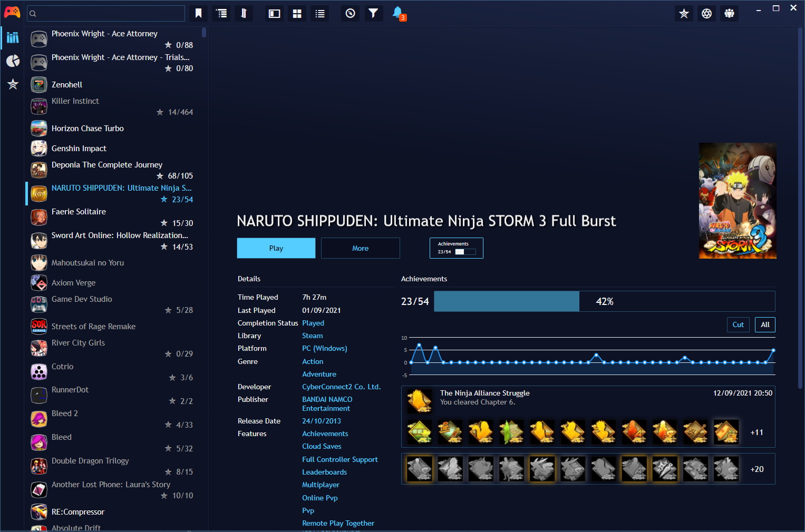Click the Naruto Storm 3 cover art

(738, 201)
